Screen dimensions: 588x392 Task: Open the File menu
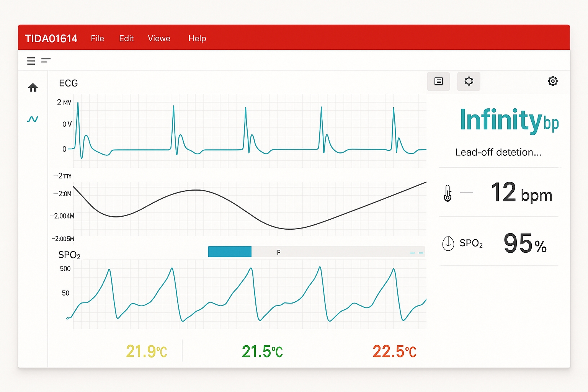click(97, 38)
